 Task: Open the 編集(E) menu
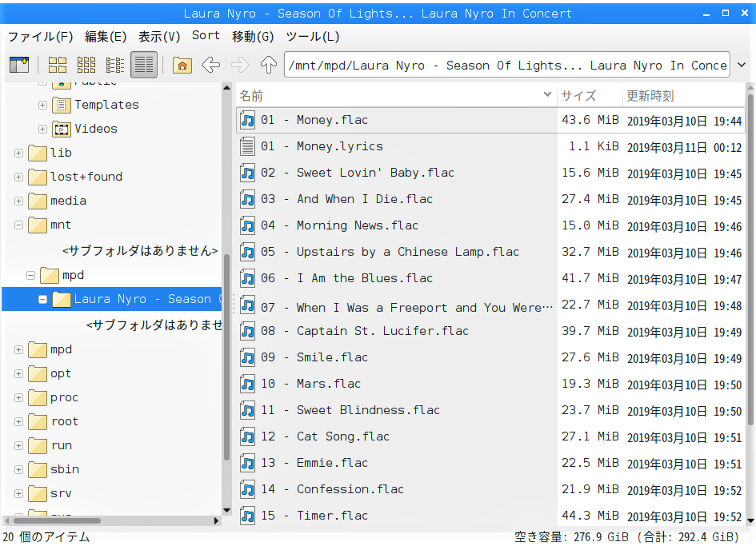(x=106, y=36)
